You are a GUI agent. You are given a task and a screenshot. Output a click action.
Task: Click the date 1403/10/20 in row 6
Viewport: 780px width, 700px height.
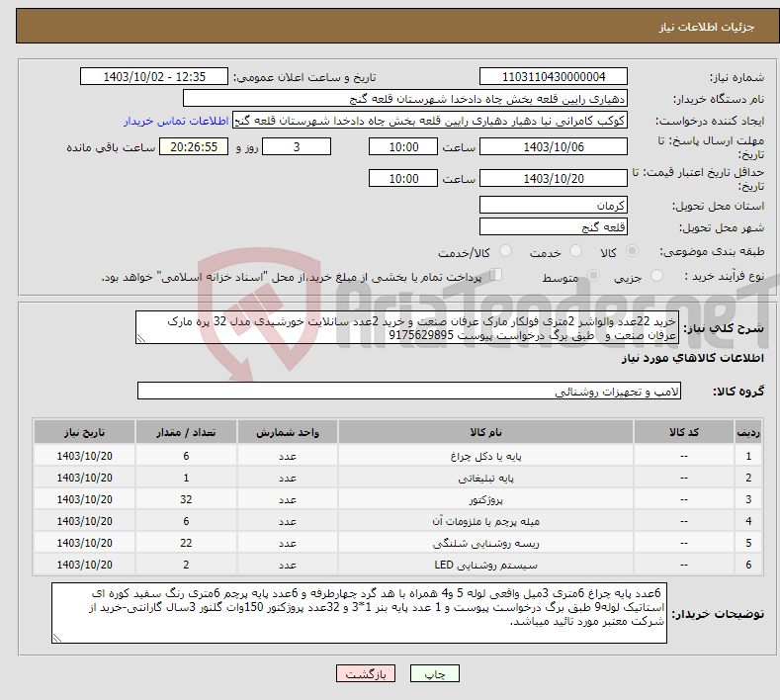85,565
